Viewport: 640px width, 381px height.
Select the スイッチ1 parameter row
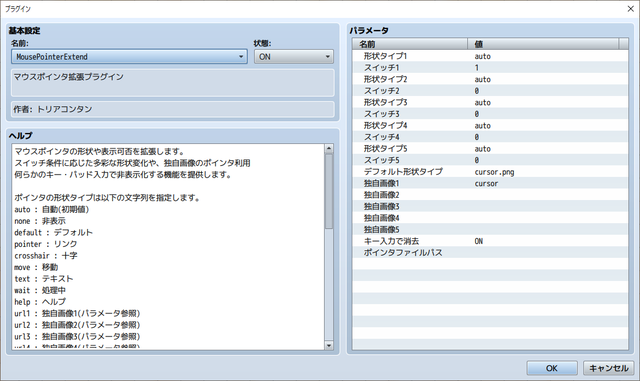[x=490, y=67]
